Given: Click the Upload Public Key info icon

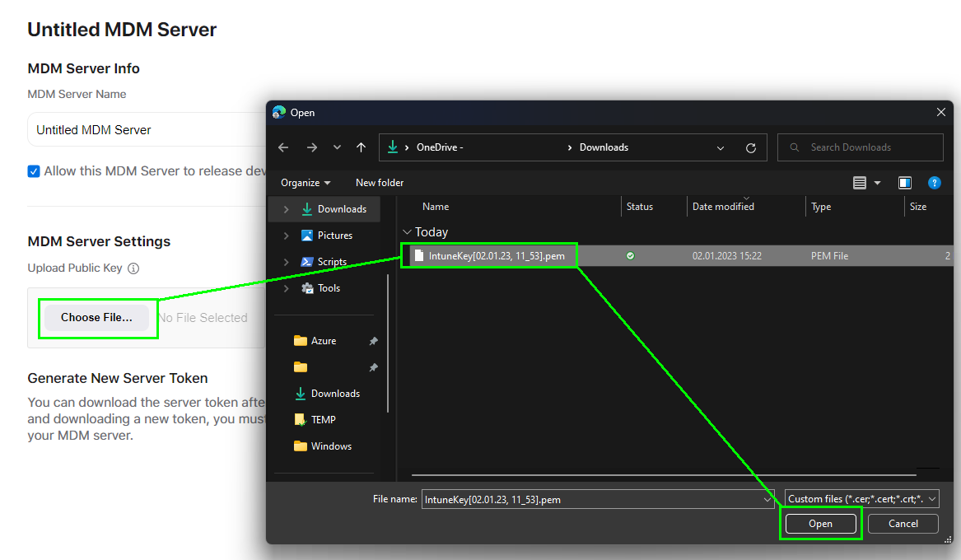Looking at the screenshot, I should tap(133, 268).
